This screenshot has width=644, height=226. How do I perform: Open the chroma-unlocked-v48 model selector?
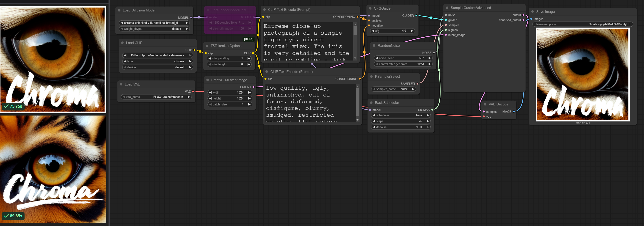point(154,23)
